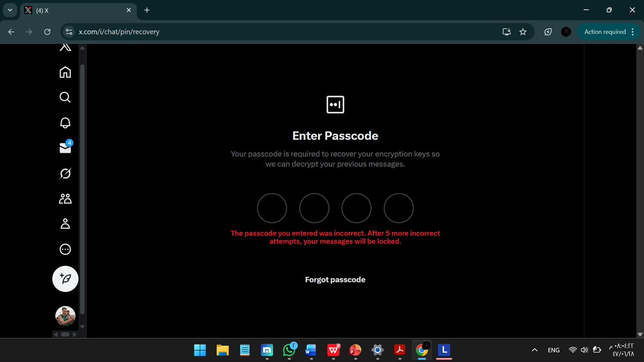The width and height of the screenshot is (644, 362).
Task: Click the compose Post feather button
Action: coord(65,279)
